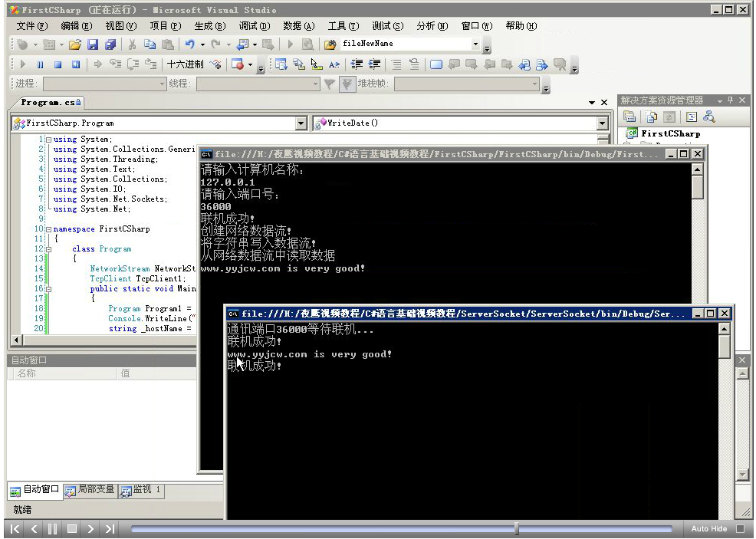Click the Show Next Statement arrow
The height and width of the screenshot is (539, 756).
coord(98,64)
